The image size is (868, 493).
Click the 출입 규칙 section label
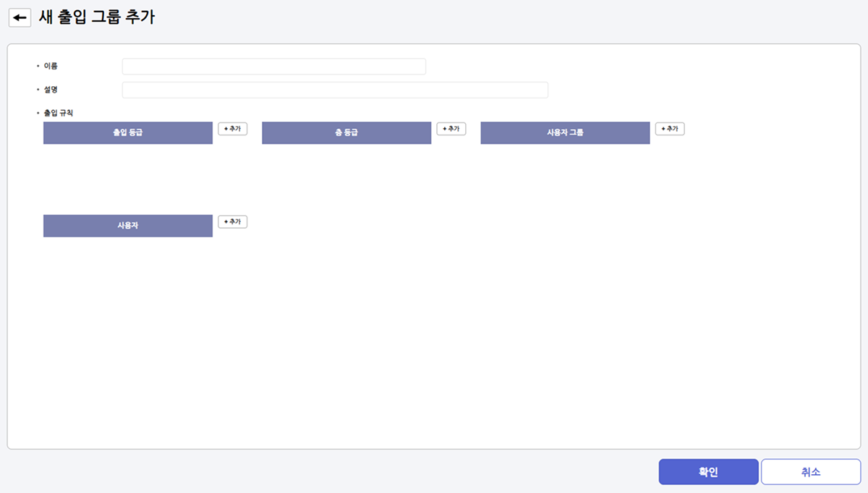(x=59, y=114)
